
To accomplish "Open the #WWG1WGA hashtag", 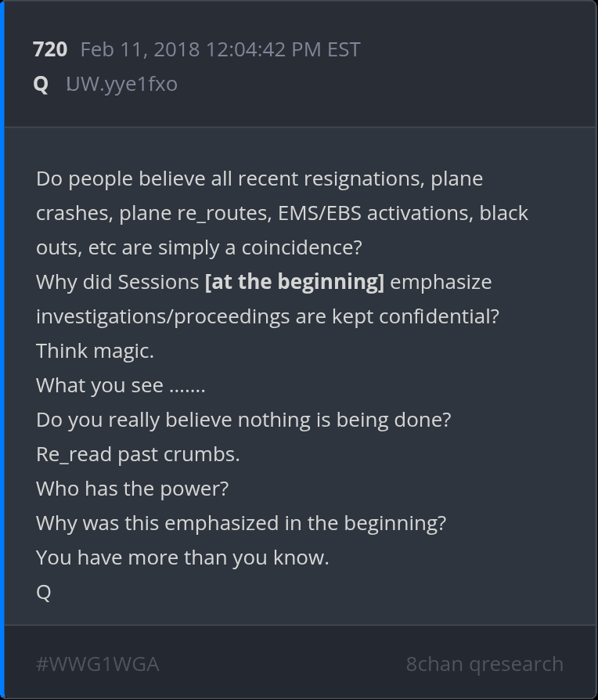I will coord(97,664).
